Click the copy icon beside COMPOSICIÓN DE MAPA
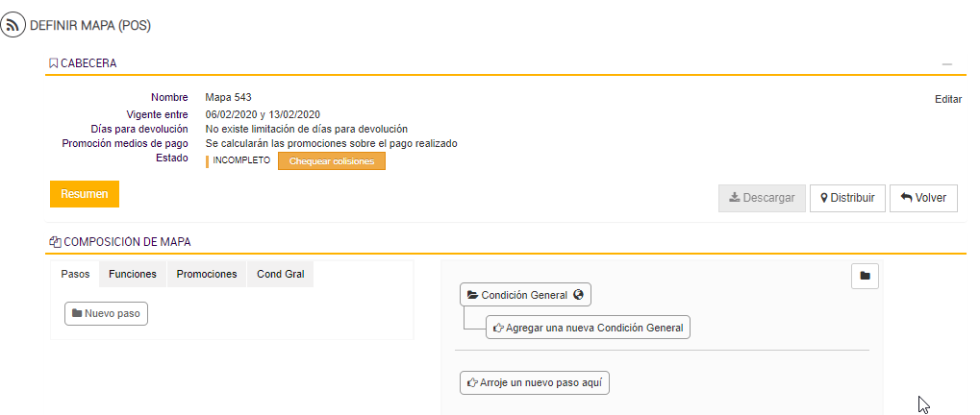The height and width of the screenshot is (415, 980). (55, 242)
